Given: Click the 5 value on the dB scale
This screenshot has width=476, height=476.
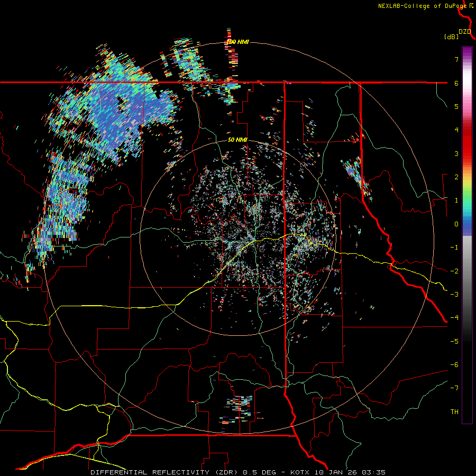Looking at the screenshot, I should [456, 106].
